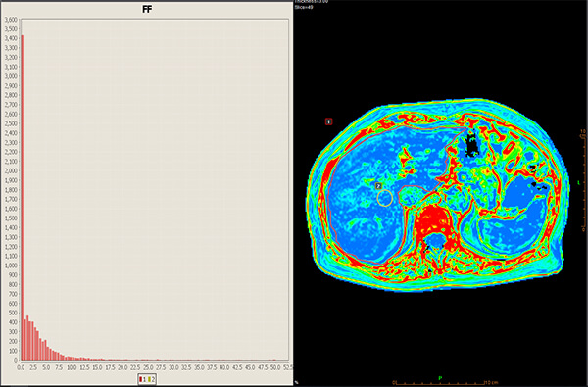Toggle series 2 yellow legend swatch

pyautogui.click(x=149, y=379)
